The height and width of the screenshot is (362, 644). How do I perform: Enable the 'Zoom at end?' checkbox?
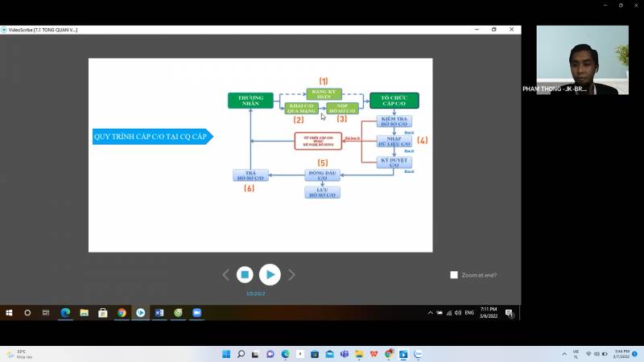point(454,275)
